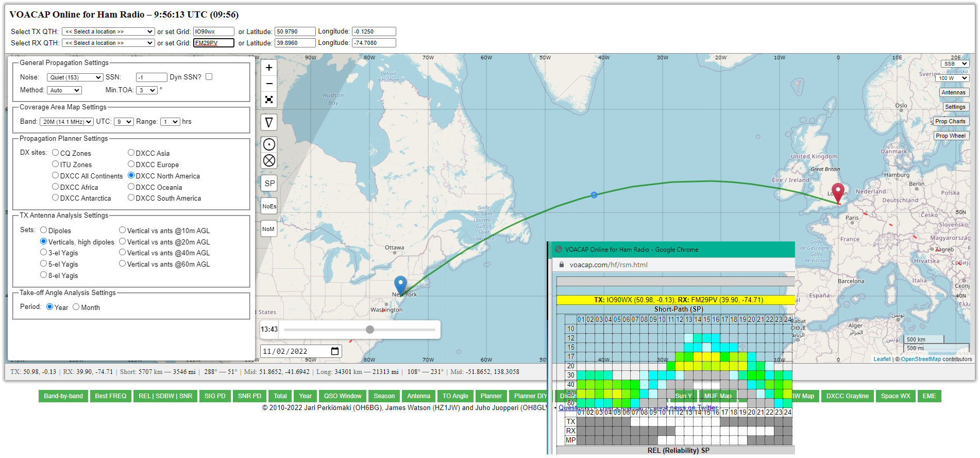Zoom in on the map
This screenshot has width=980, height=458.
pyautogui.click(x=269, y=68)
